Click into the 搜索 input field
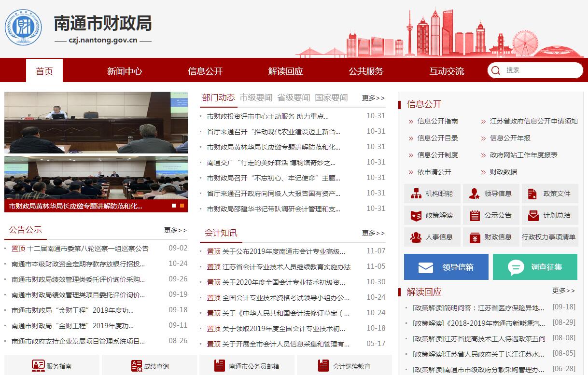 (x=541, y=70)
